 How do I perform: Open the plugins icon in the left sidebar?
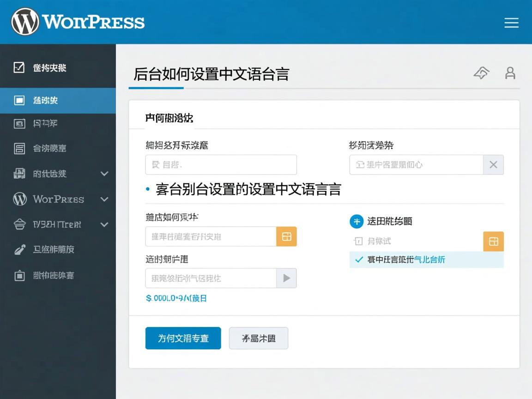coord(18,174)
